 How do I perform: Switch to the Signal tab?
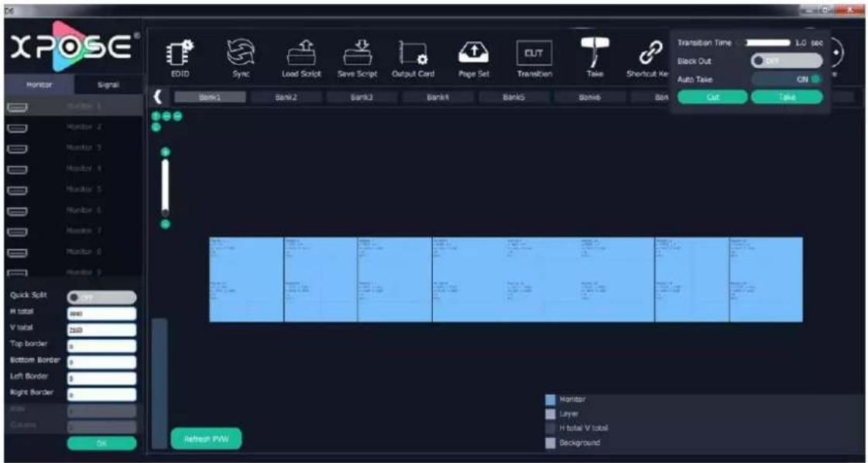point(108,86)
